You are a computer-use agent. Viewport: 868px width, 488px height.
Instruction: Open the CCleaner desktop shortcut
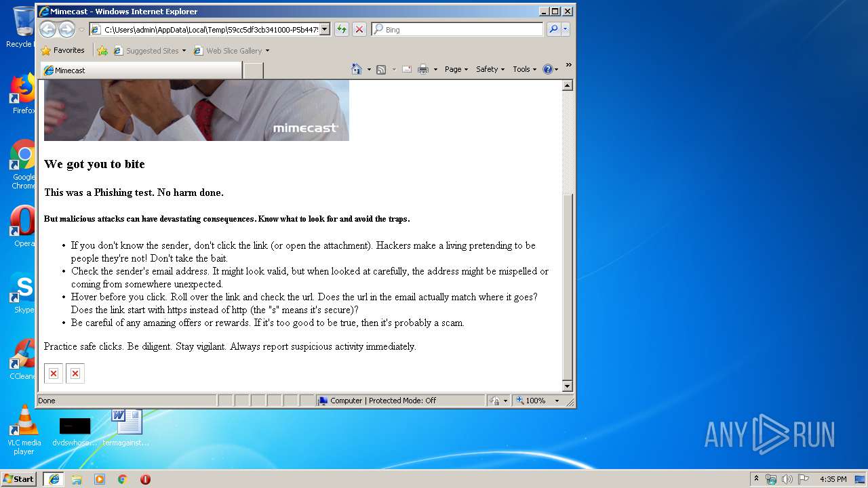point(23,359)
